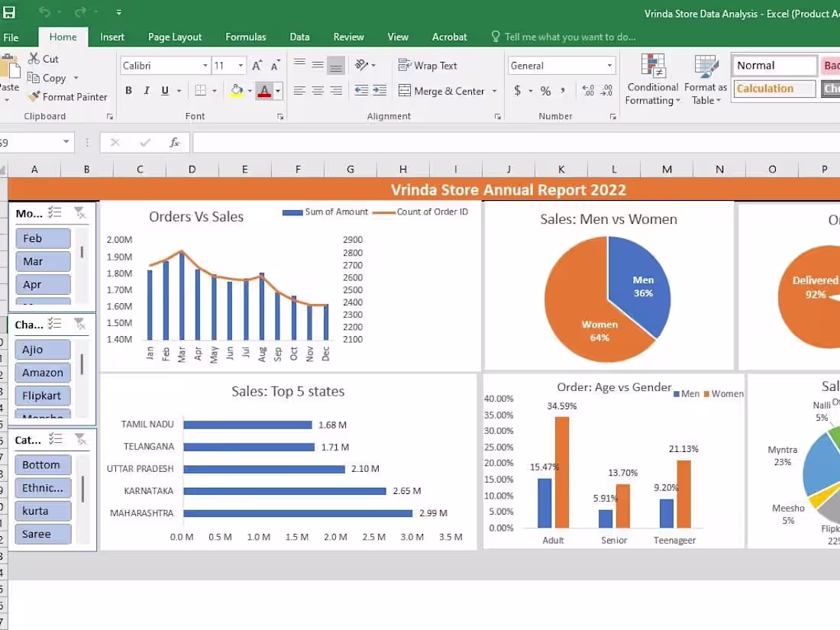Open Conditional Formatting

[x=652, y=79]
